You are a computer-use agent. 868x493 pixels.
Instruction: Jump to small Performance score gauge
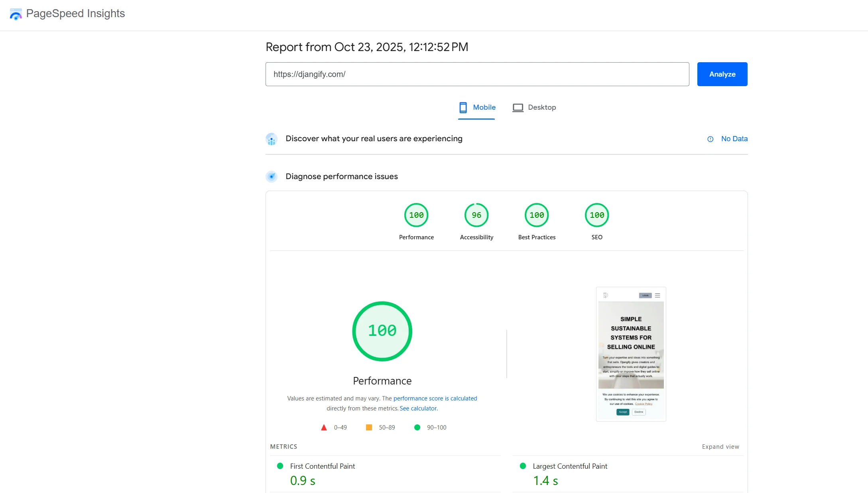pos(416,215)
